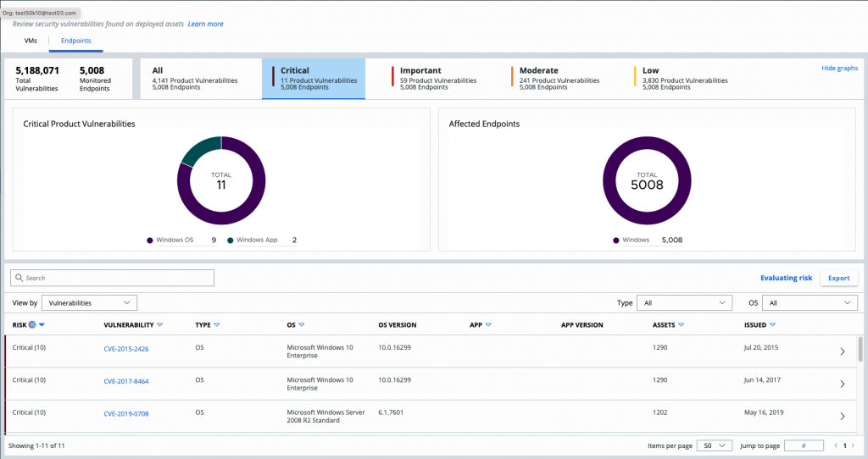The image size is (868, 459).
Task: Click the Risk column info icon
Action: [32, 324]
